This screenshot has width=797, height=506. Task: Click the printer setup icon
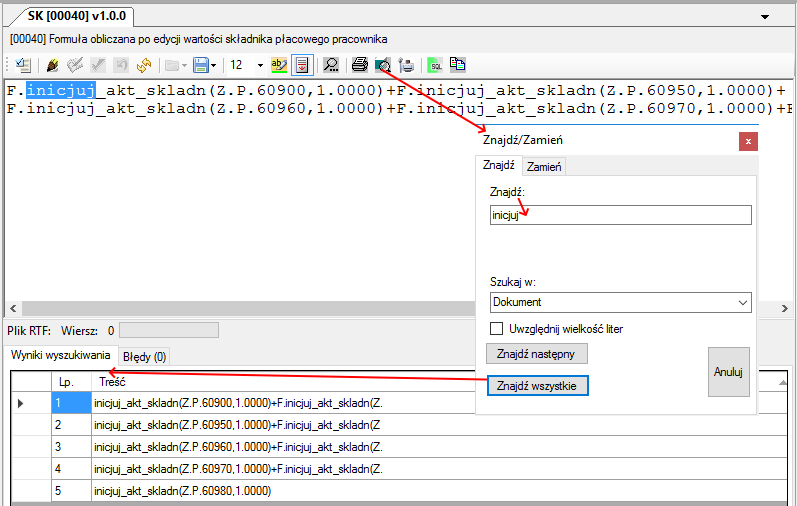(406, 65)
